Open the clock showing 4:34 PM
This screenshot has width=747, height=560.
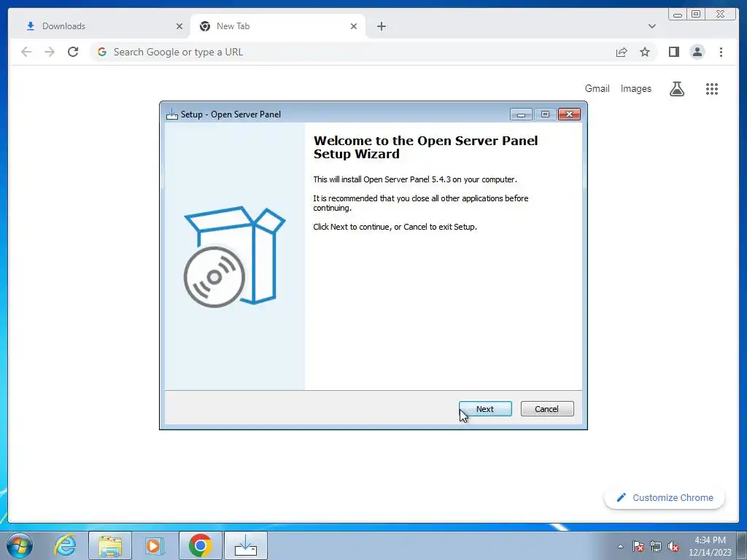click(710, 546)
